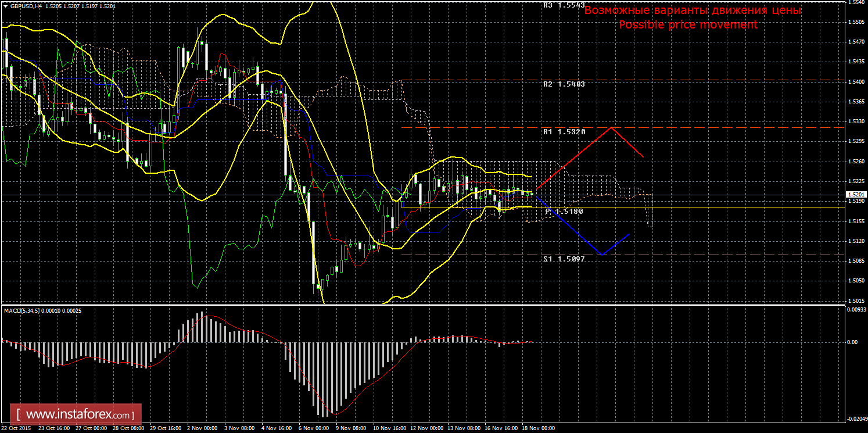Click the S1 1.5097 support level label
Viewport: 868px width, 433px height.
[x=564, y=259]
